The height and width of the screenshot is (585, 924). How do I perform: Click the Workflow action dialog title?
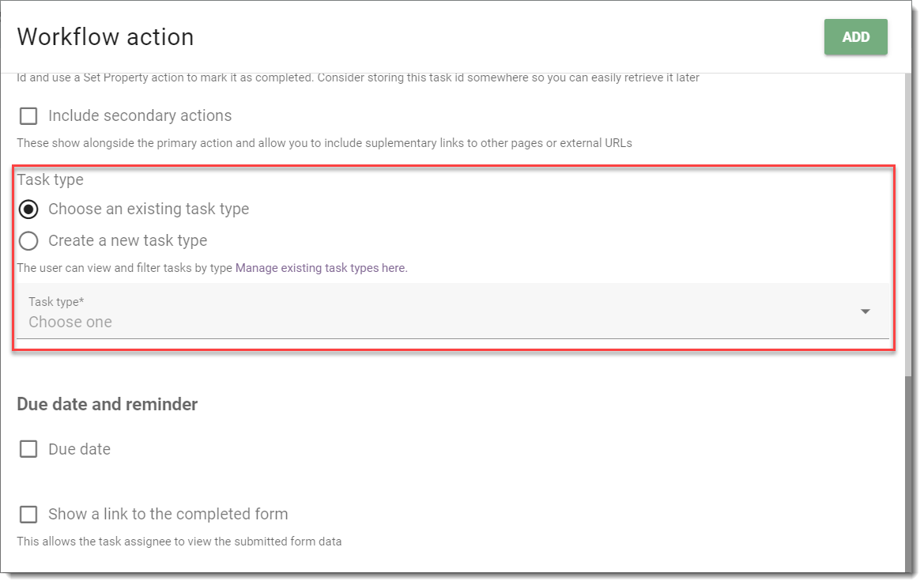tap(105, 37)
